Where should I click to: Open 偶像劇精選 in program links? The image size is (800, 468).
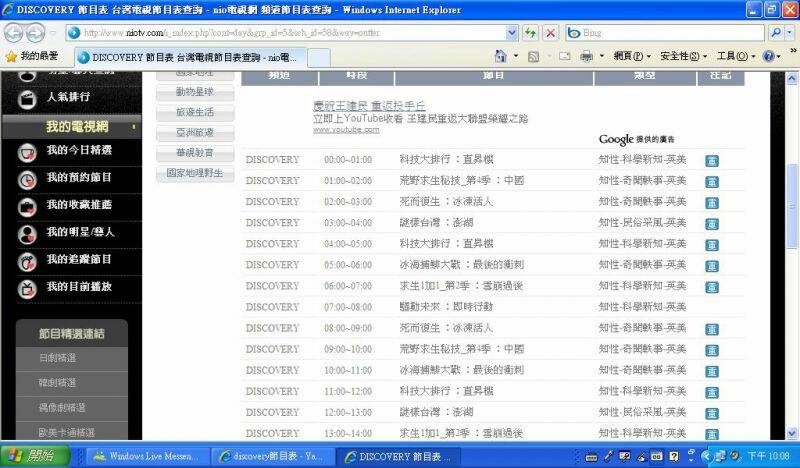(62, 408)
